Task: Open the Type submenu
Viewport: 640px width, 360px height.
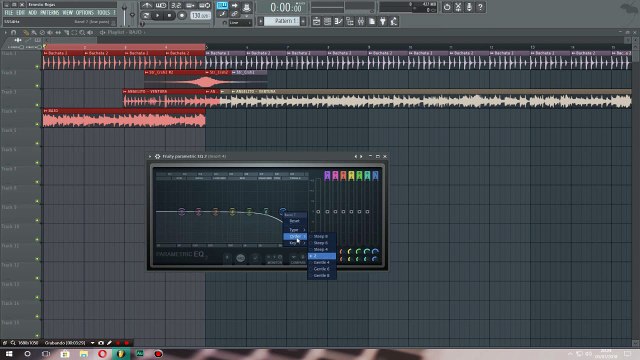Action: point(294,230)
